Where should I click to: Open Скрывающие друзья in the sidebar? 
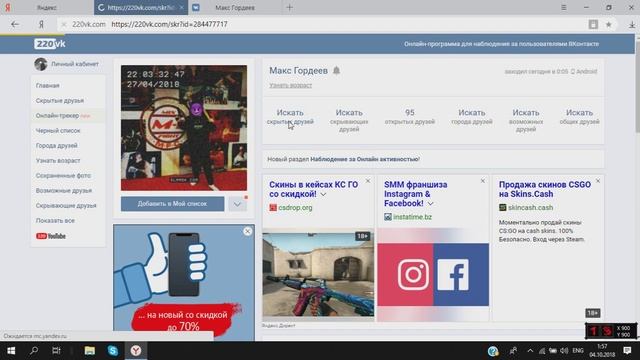click(66, 206)
